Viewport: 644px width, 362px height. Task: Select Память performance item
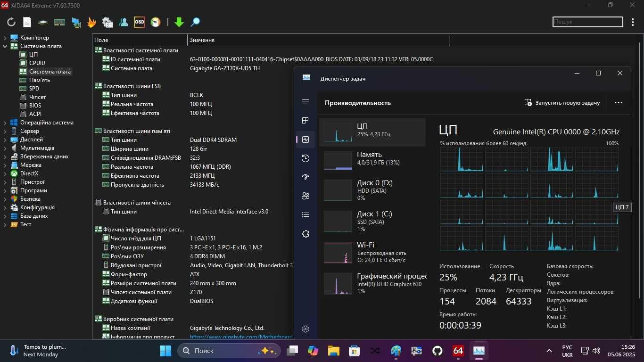click(372, 160)
